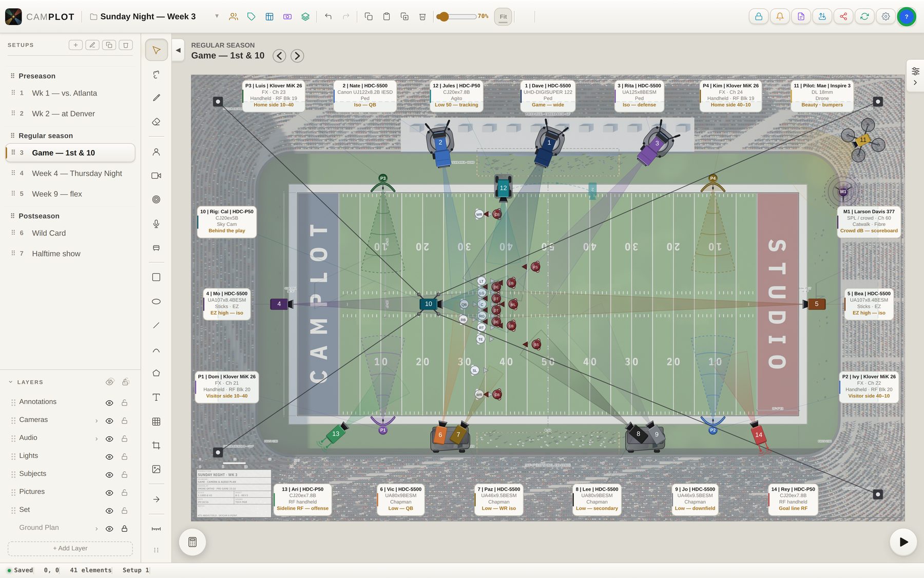Screen dimensions: 924x578
Task: Open setup Wild Card
Action: pos(70,233)
